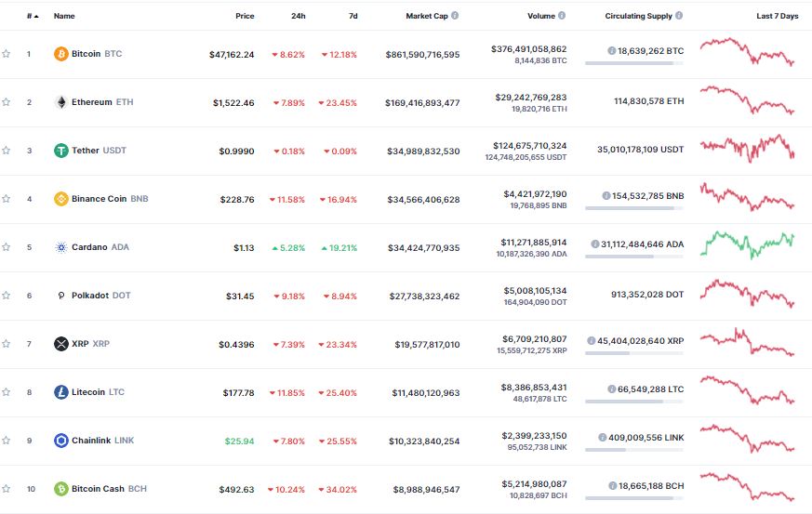
Task: Star Ethereum to add to watchlist
Action: point(7,102)
